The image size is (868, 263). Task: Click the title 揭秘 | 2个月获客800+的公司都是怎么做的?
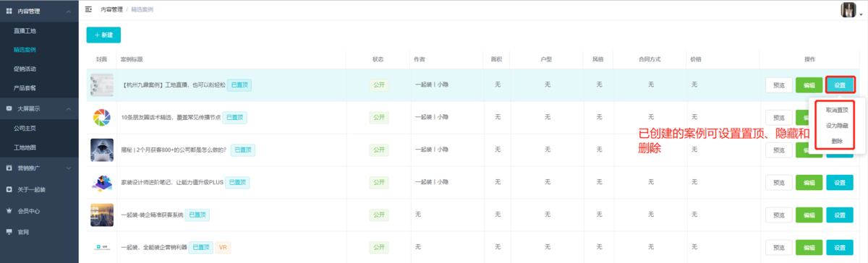tap(174, 150)
